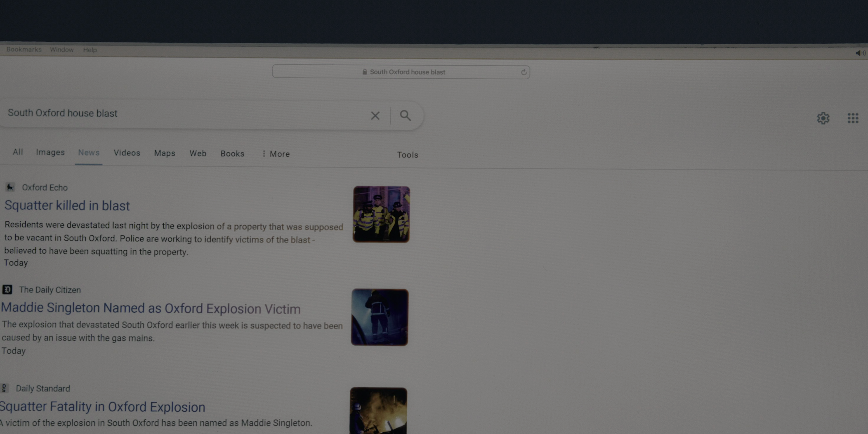Open Maddie Singleton Named as Victim headline
The height and width of the screenshot is (434, 868).
pyautogui.click(x=151, y=308)
